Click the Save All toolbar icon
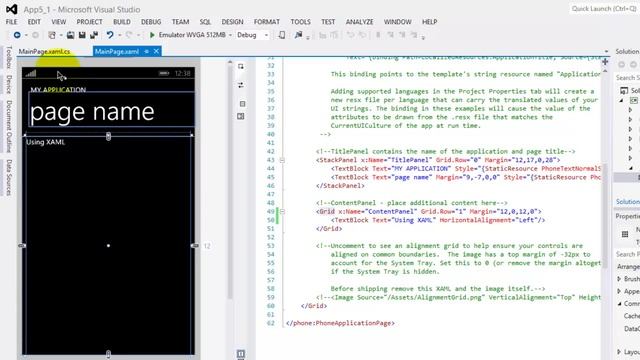This screenshot has width=640, height=360. (94, 35)
